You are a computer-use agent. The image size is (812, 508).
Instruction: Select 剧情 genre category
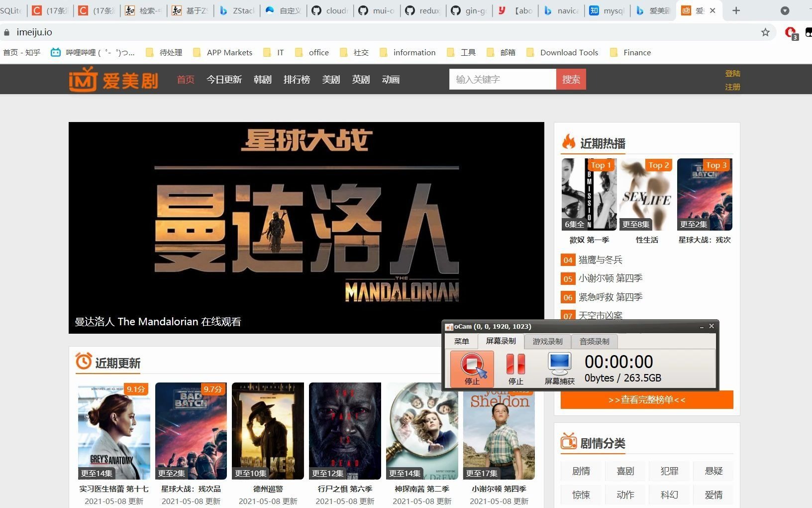[581, 471]
